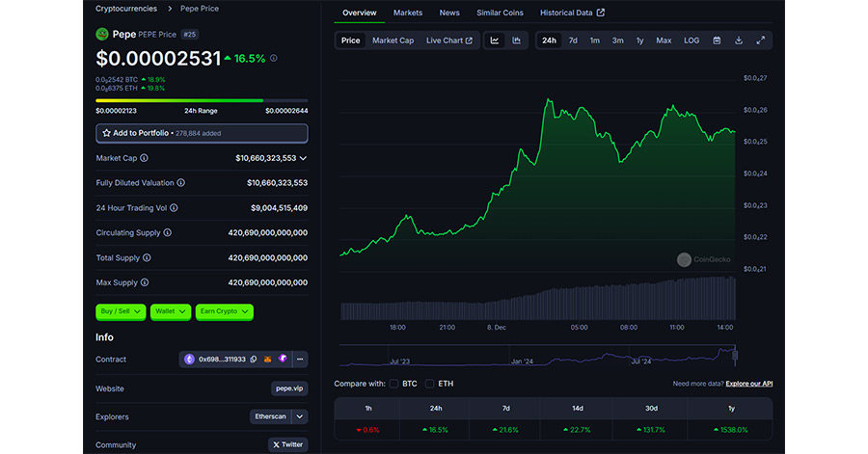Click the range handle on the chart navigator

(735, 356)
